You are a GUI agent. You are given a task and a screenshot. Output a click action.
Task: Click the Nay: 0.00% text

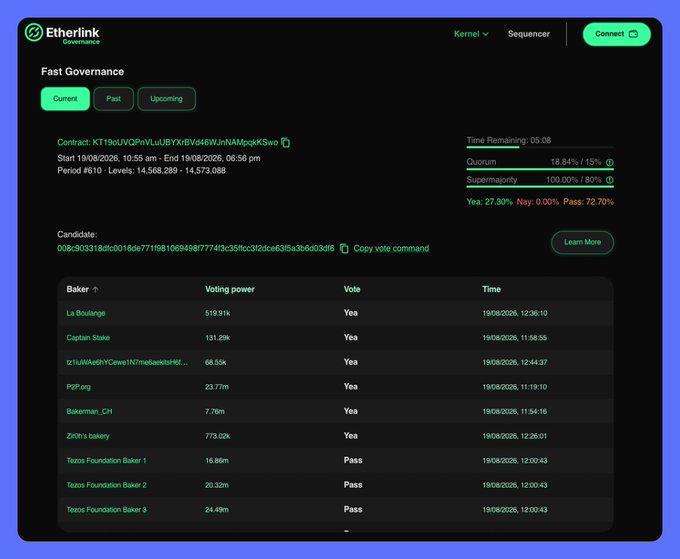[x=537, y=202]
